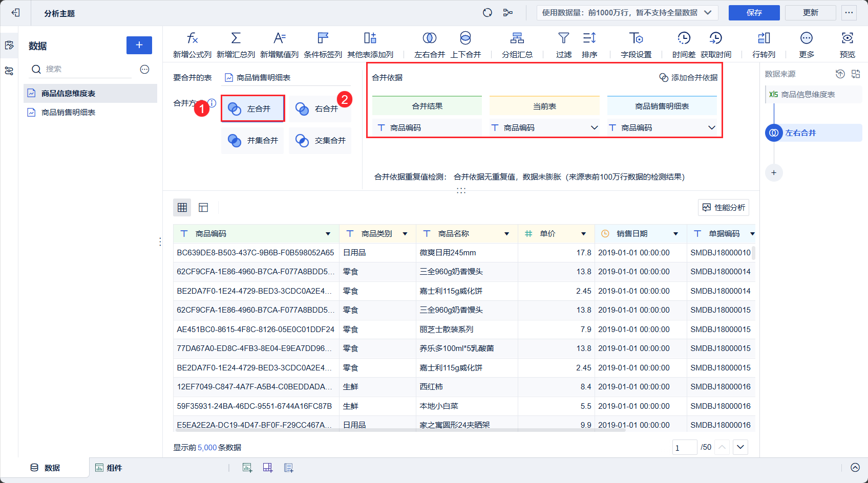Switch to the 数据 bottom tab
This screenshot has height=483, width=868.
point(45,468)
